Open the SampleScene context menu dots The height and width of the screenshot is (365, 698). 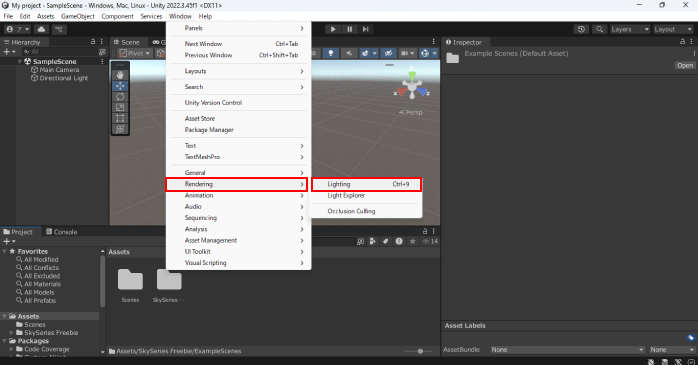[102, 61]
